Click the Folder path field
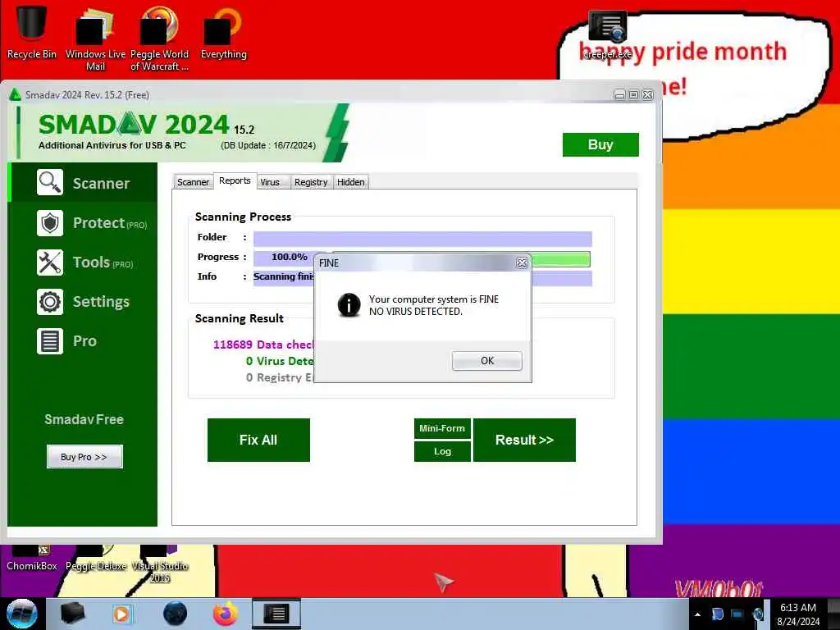The image size is (840, 630). [422, 239]
